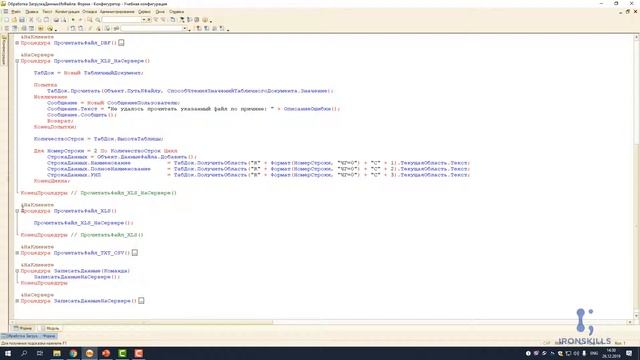
Task: Click the system tray clock
Action: point(611,353)
